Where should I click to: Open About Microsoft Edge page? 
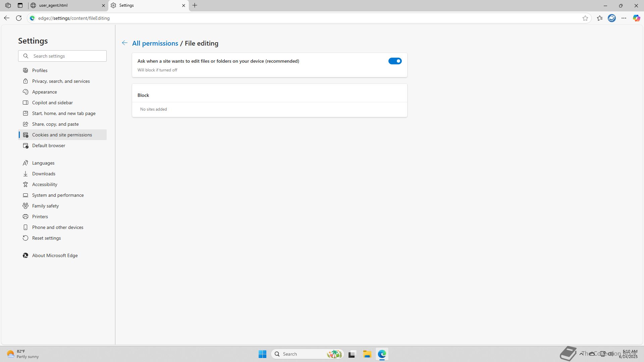click(x=55, y=255)
